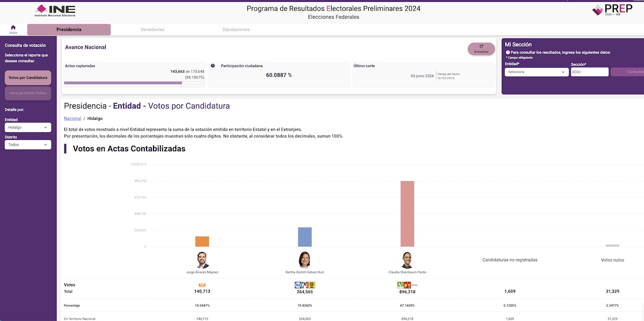Screen dimensions: 644x321
Task: Open the Mi Sección Entidad Selecciona dropdown
Action: 536,72
